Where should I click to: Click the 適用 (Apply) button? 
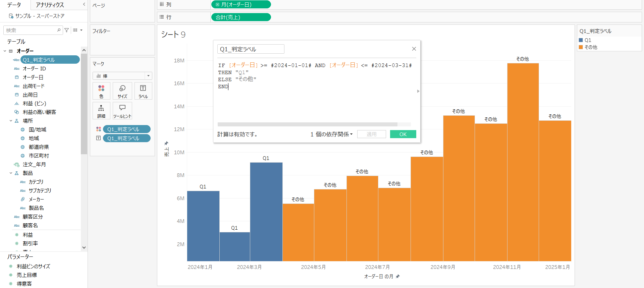(x=371, y=134)
